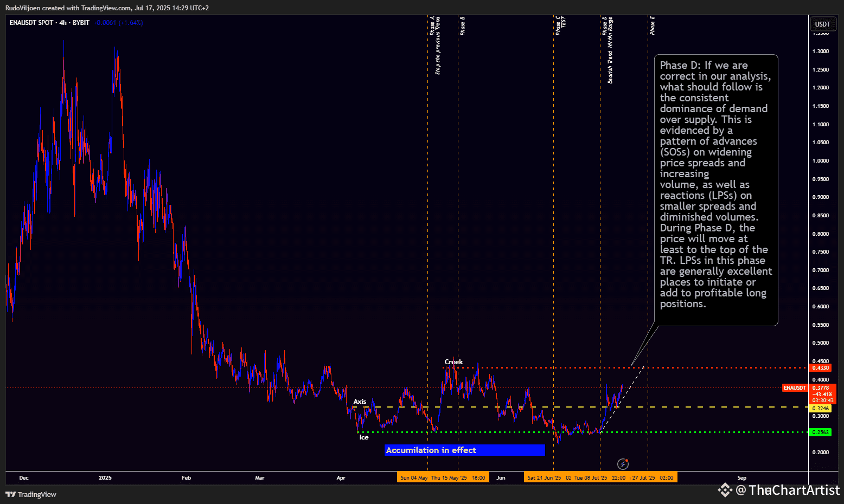Select the Thu 15 May '25 18:00 date marker
Image resolution: width=844 pixels, height=504 pixels.
(x=458, y=477)
